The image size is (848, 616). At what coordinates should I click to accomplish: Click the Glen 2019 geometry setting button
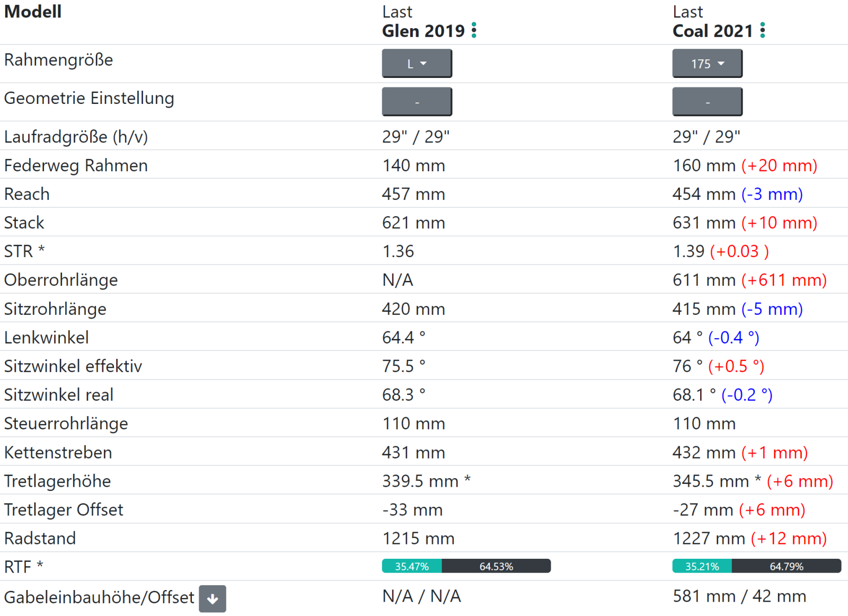coord(417,102)
